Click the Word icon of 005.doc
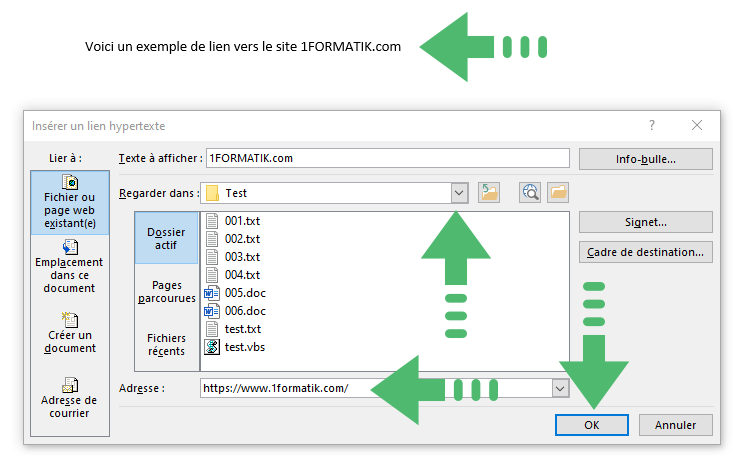Viewport: 733px width, 456px height. click(212, 293)
